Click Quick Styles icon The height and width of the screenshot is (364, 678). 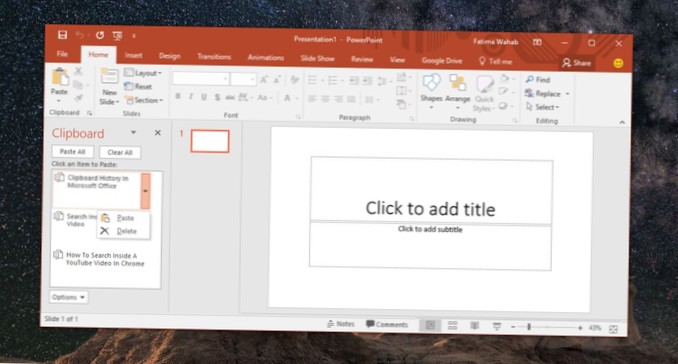(484, 84)
